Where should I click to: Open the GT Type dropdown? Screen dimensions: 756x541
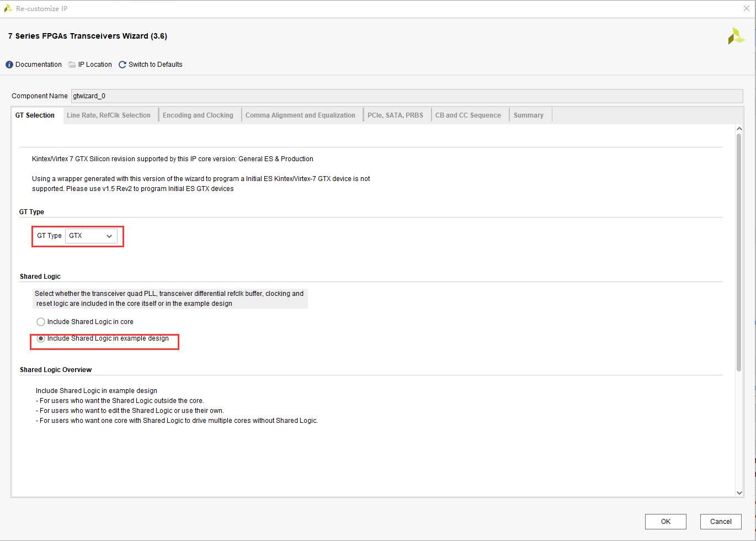point(91,236)
